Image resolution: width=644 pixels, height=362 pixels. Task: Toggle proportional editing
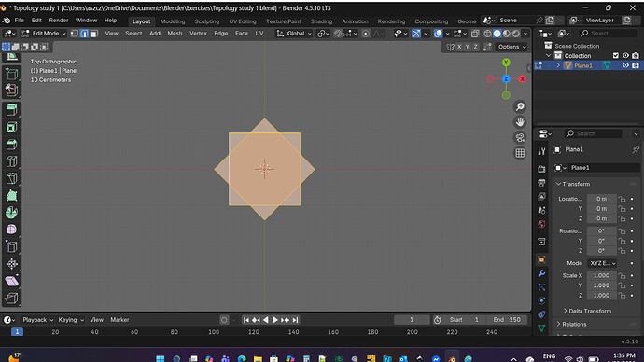click(x=366, y=34)
